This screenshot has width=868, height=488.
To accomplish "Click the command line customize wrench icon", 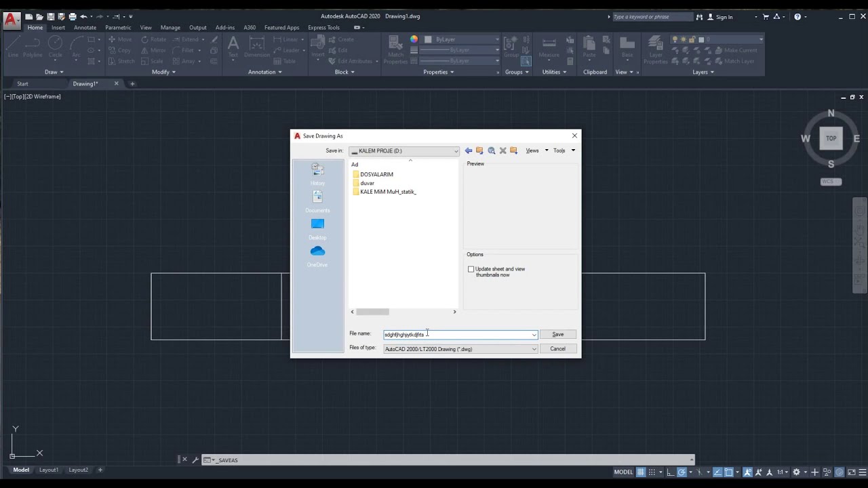I will [x=195, y=460].
